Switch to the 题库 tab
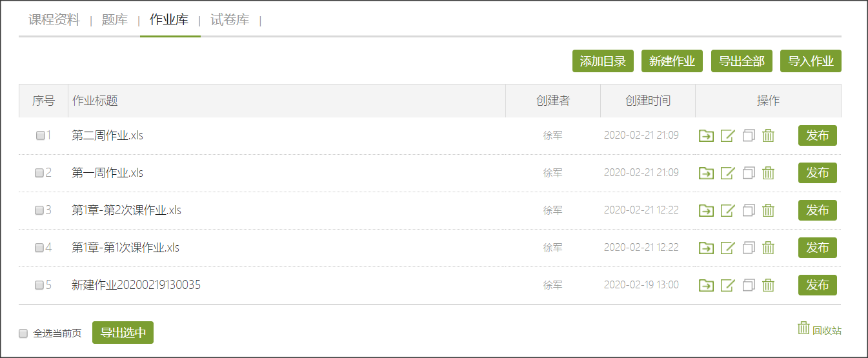 115,20
